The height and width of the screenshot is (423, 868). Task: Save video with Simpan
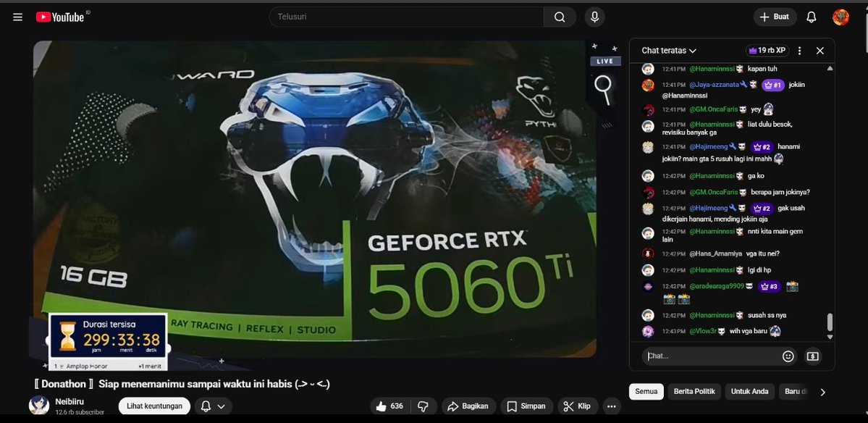tap(526, 406)
